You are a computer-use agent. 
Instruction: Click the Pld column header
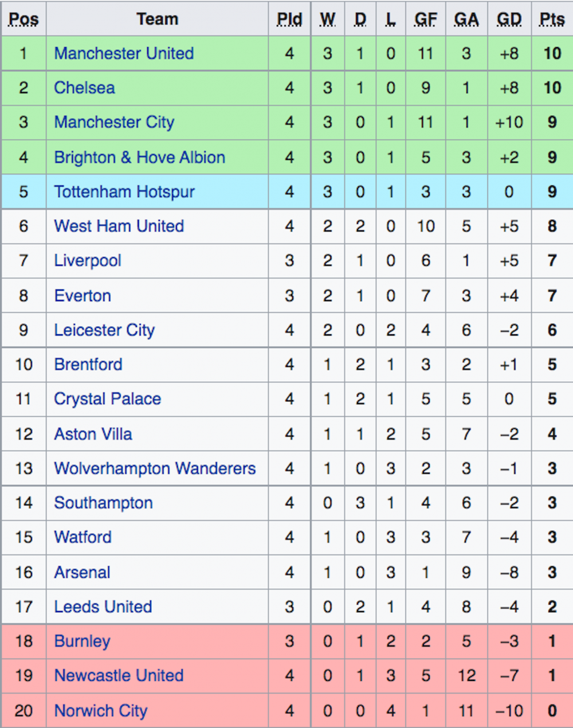pyautogui.click(x=289, y=19)
